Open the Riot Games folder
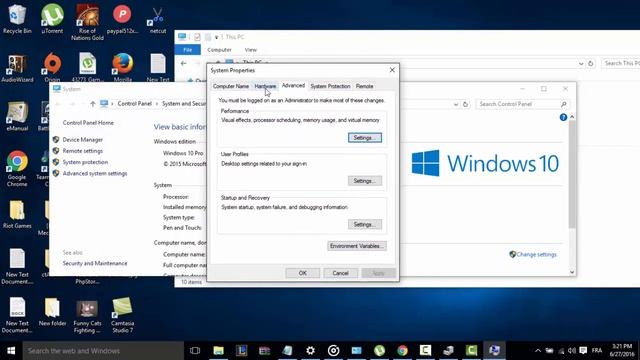The image size is (640, 360). click(17, 214)
